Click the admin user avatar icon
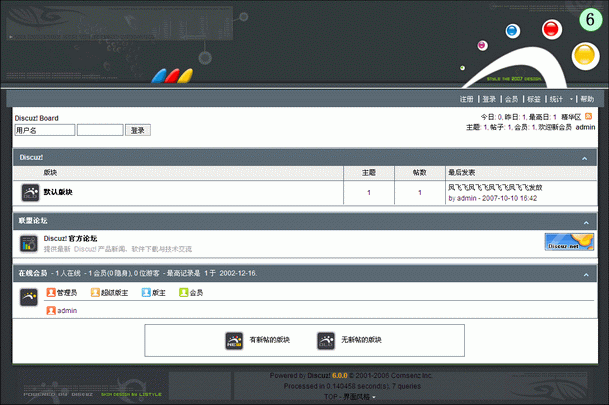 point(51,311)
